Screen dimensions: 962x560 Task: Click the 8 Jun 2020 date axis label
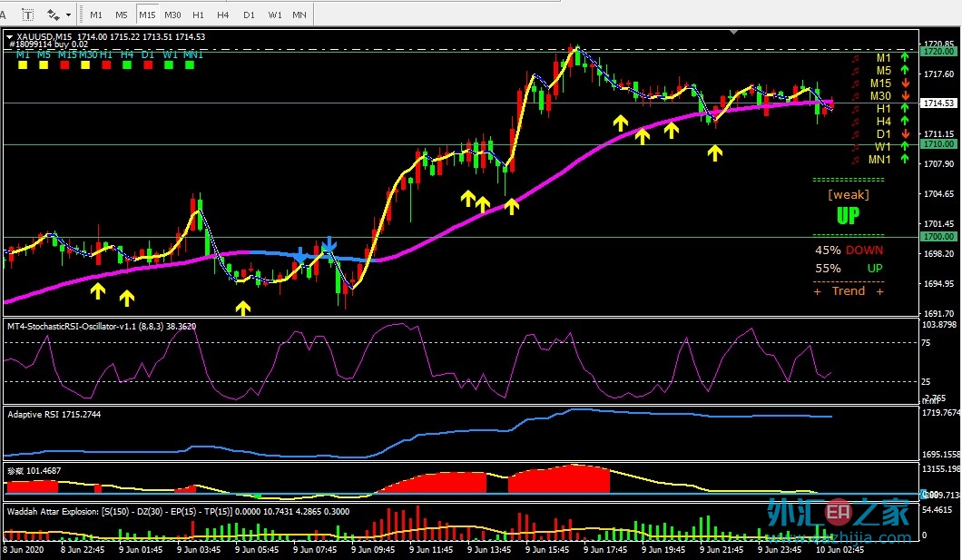point(24,550)
